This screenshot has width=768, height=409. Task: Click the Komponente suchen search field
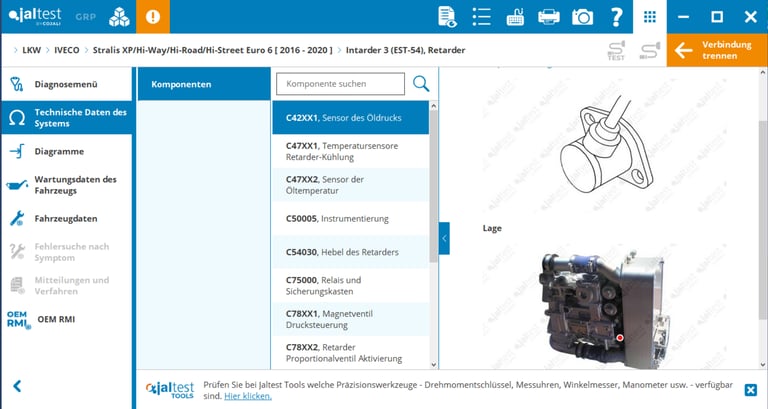click(340, 84)
